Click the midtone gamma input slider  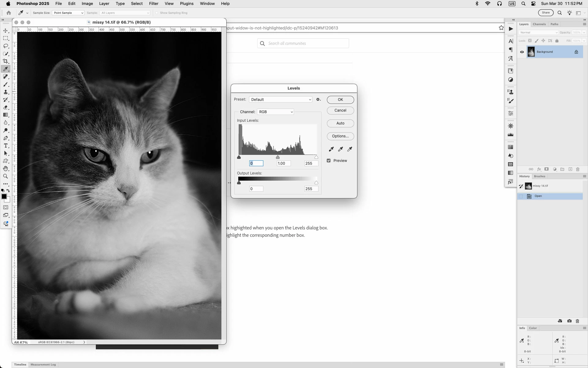point(278,157)
